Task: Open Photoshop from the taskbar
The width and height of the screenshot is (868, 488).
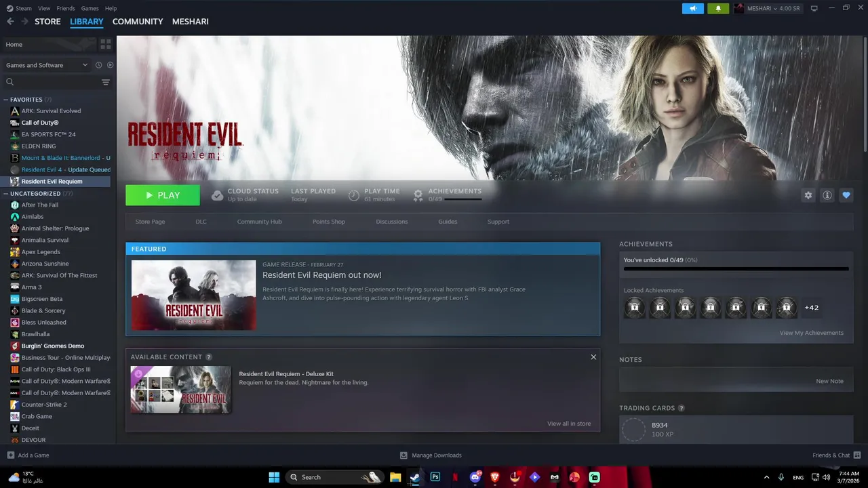Action: pos(435,477)
